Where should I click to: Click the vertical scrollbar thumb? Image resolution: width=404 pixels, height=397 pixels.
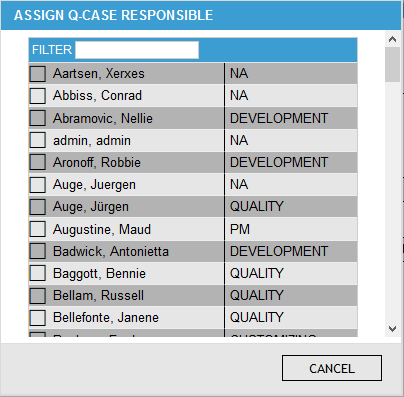tap(392, 65)
